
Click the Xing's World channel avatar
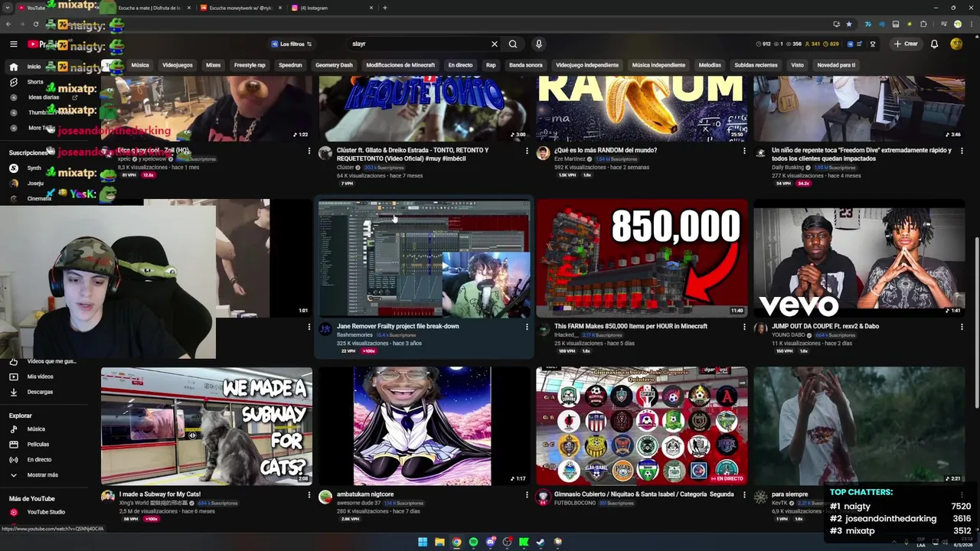coord(108,497)
